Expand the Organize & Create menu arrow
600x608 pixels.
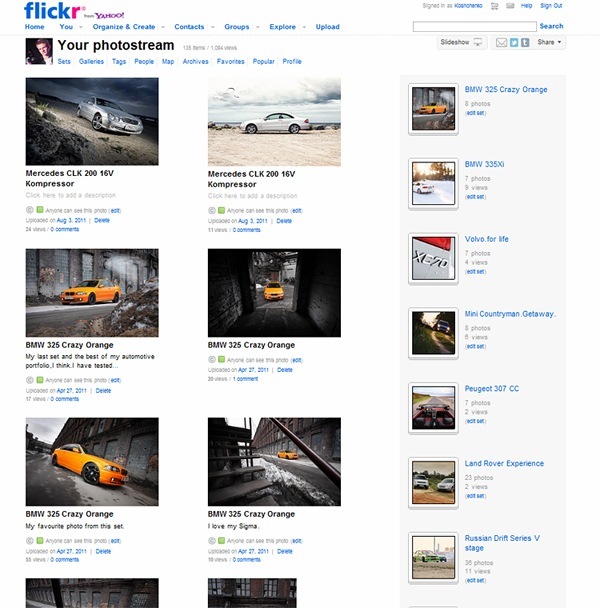[x=161, y=27]
